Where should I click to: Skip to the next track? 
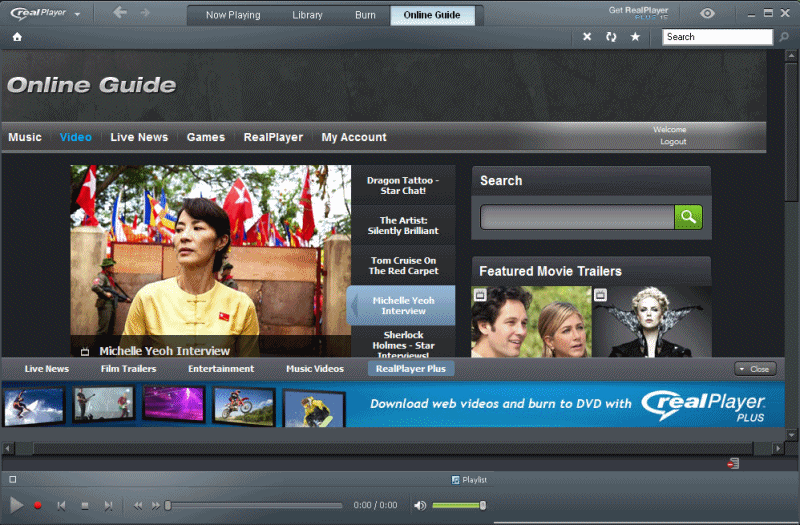[108, 506]
